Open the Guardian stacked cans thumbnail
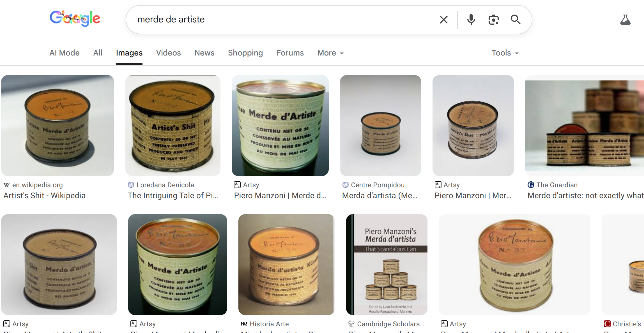This screenshot has width=644, height=333. 585,126
